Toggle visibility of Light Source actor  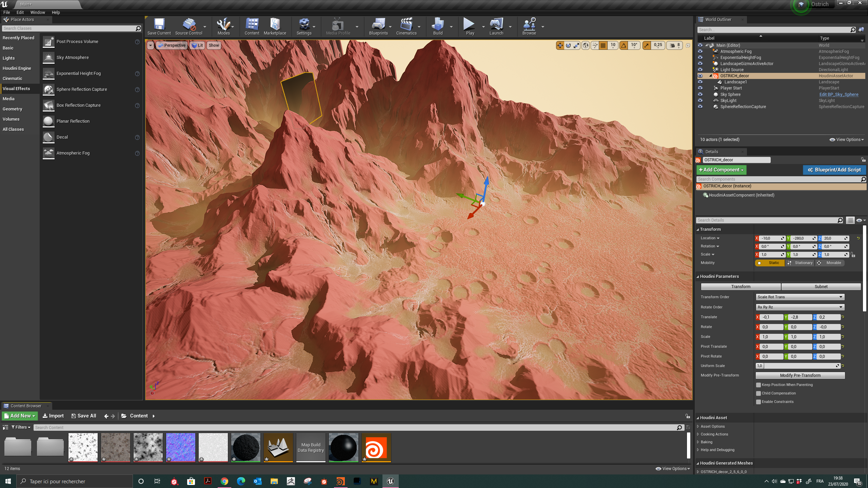point(700,70)
